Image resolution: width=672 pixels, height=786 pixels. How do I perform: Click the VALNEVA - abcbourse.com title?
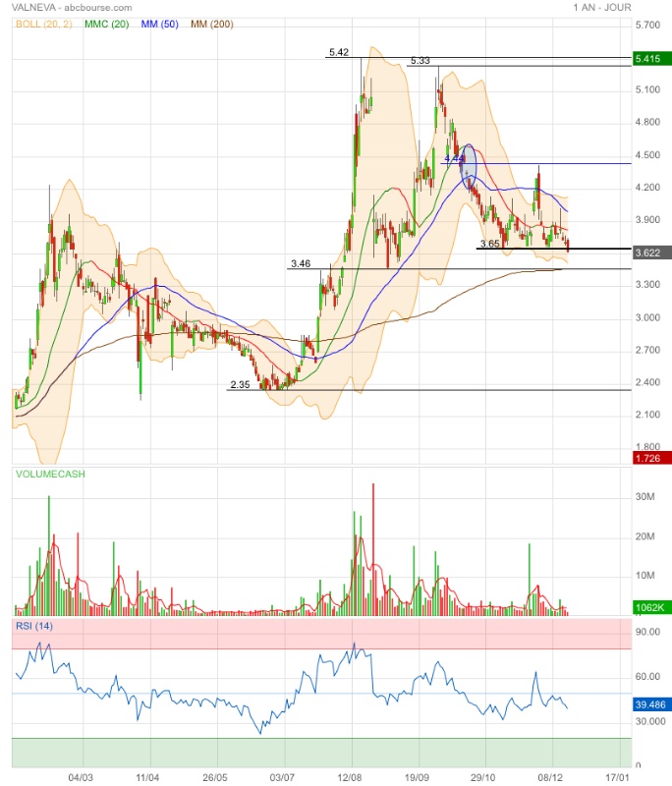click(72, 8)
